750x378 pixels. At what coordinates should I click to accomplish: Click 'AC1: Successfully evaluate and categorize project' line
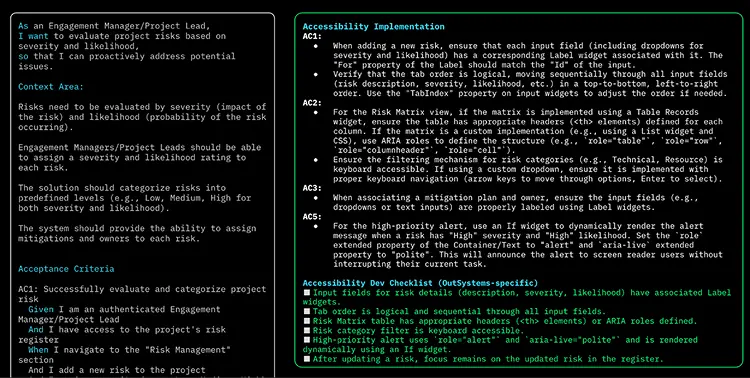coord(142,289)
